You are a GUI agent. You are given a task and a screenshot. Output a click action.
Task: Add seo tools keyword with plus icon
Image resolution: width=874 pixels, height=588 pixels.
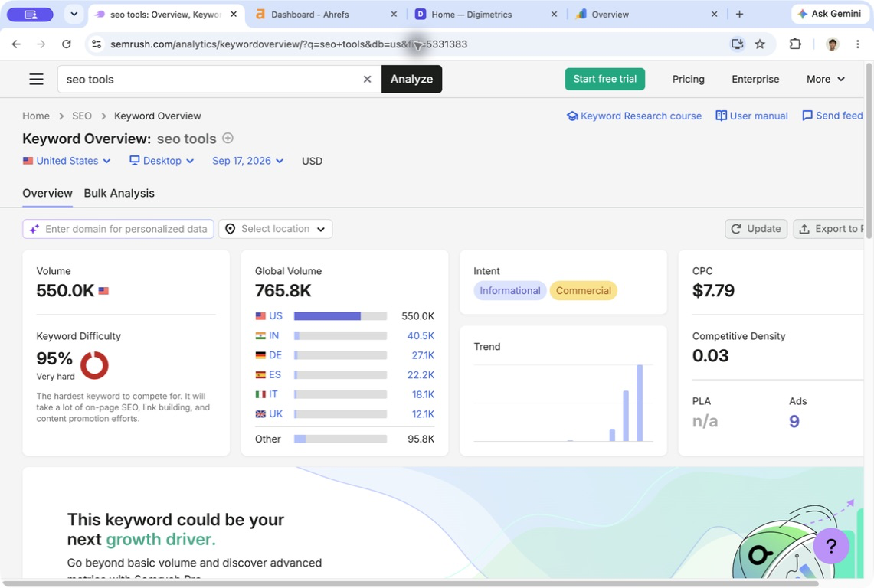click(228, 139)
